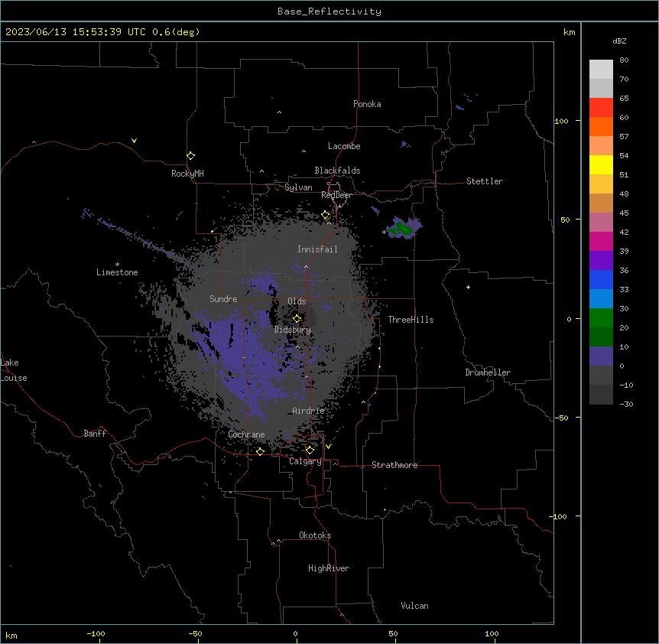Click the ThreeHills label
Viewport: 659px width, 644px height.
pyautogui.click(x=411, y=320)
